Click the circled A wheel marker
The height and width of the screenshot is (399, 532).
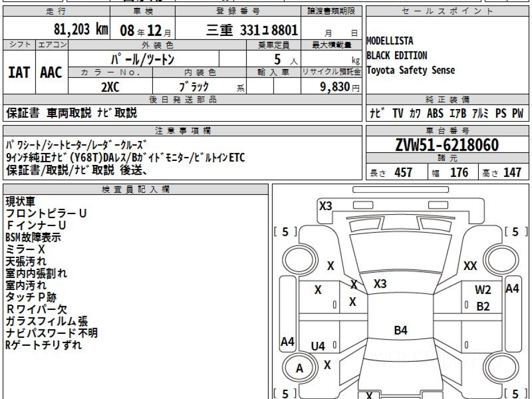pos(300,368)
